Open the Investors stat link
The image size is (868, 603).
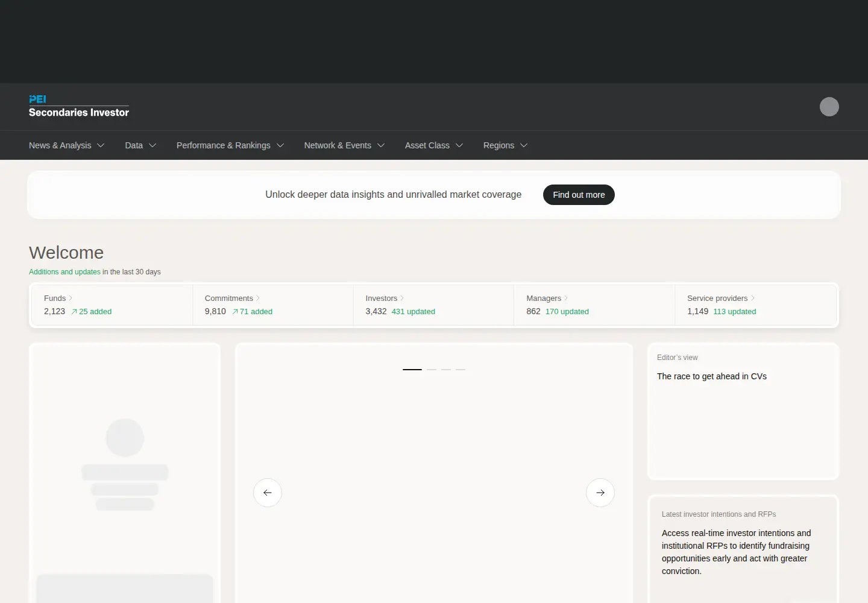pyautogui.click(x=385, y=298)
